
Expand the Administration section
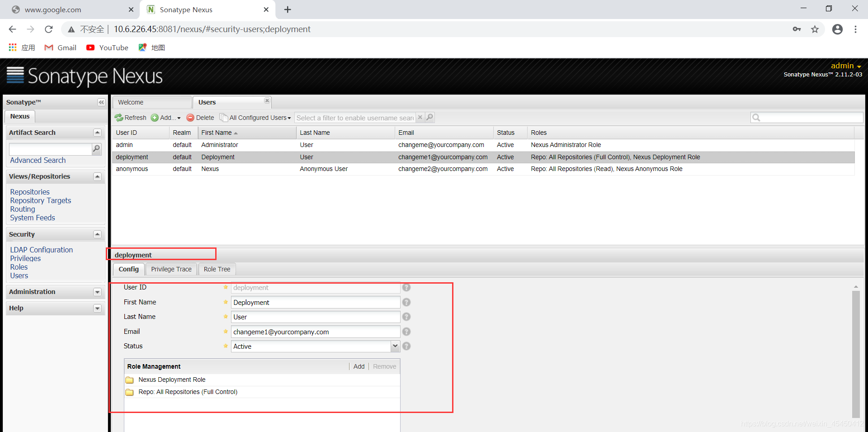[x=97, y=292]
